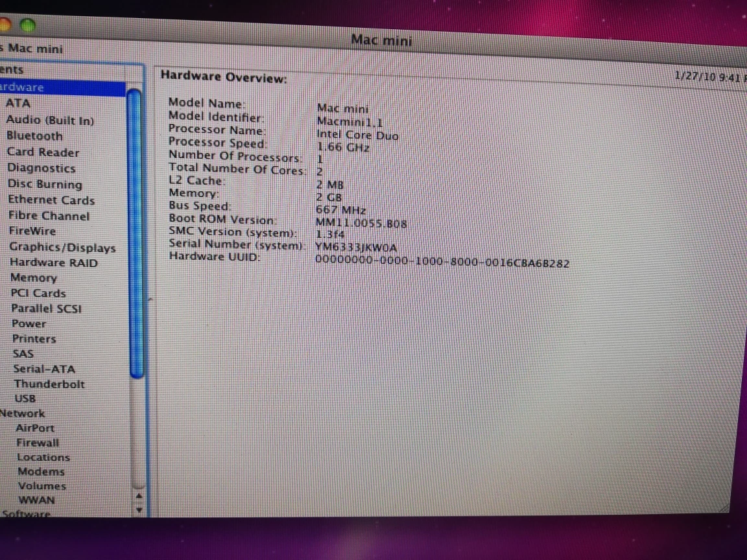The height and width of the screenshot is (560, 747).
Task: Click the 1/27/10 date stamp
Action: (x=696, y=76)
